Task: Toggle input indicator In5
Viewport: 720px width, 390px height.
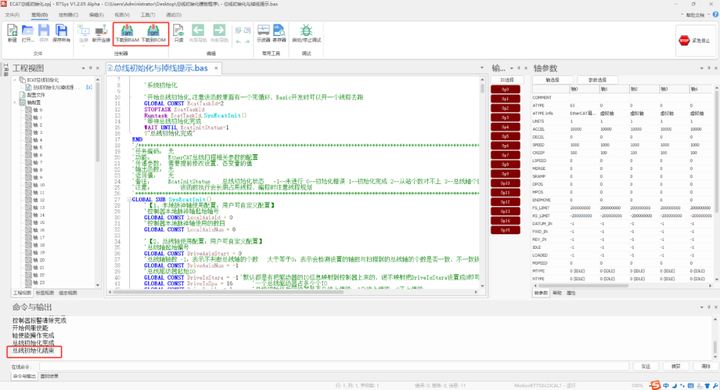Action: point(505,136)
